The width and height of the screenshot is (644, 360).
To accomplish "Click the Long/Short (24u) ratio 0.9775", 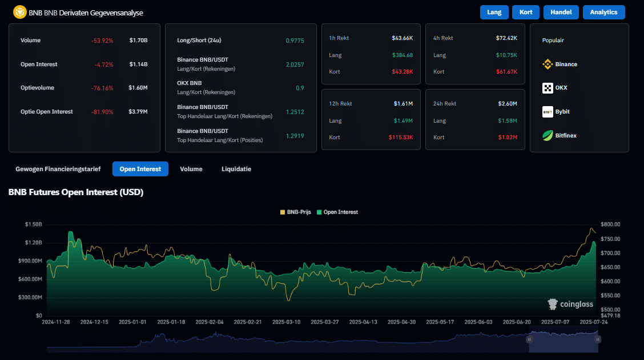I will [295, 41].
